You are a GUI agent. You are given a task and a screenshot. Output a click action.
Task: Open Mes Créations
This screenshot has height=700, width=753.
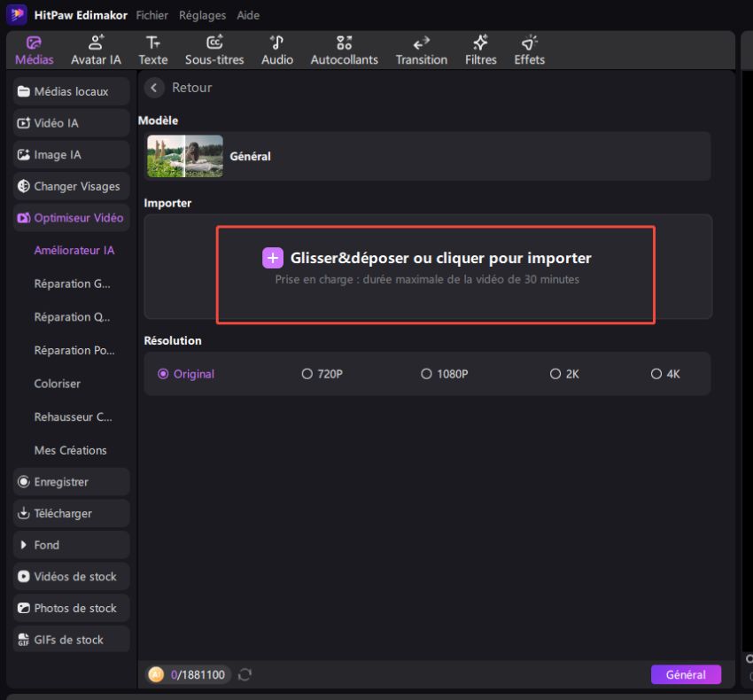(x=71, y=450)
